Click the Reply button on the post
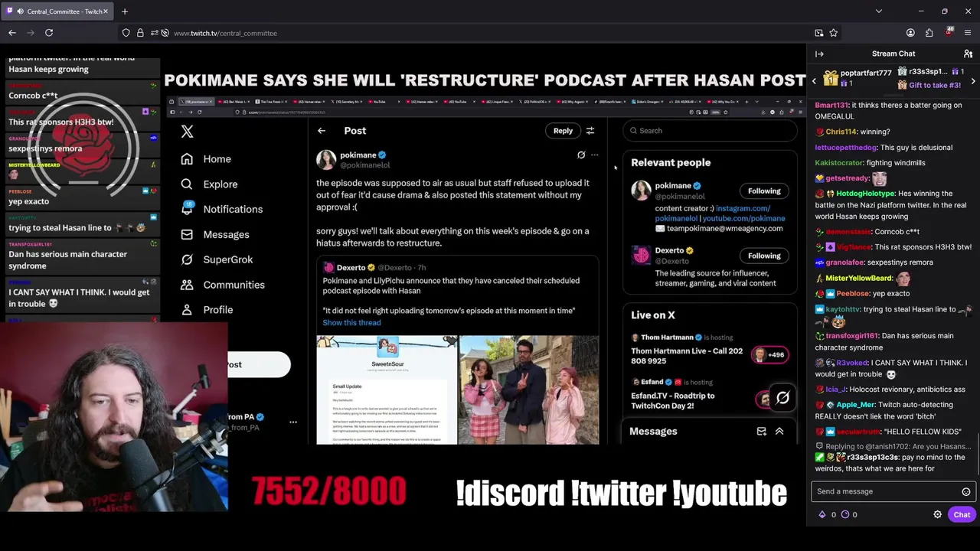This screenshot has width=980, height=551. pos(563,131)
